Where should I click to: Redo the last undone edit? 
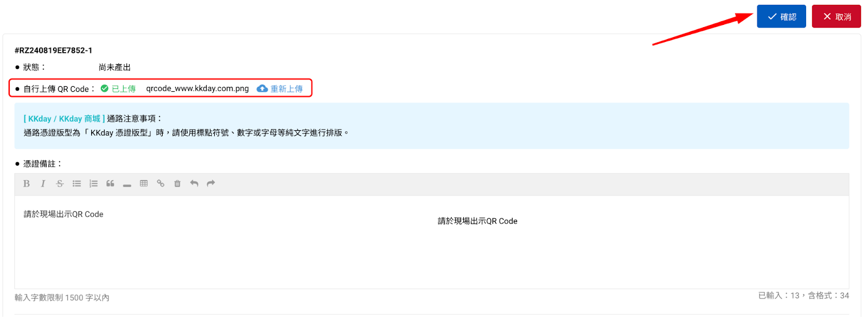coord(211,183)
